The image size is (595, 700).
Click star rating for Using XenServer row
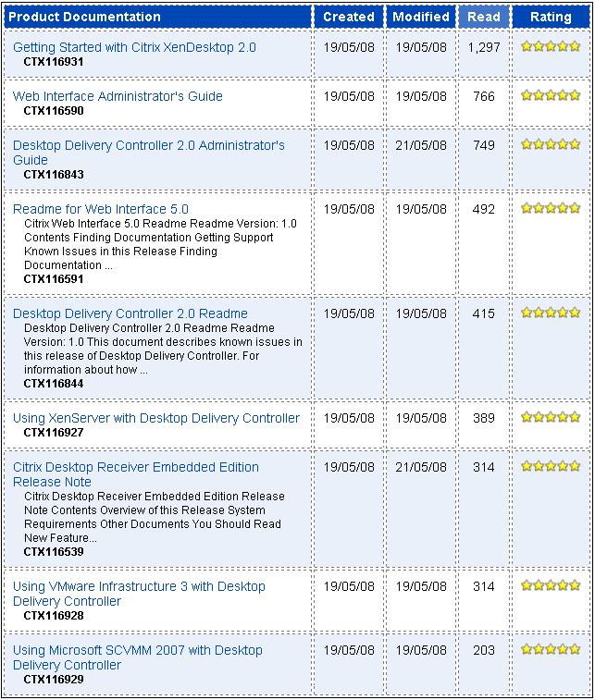551,417
